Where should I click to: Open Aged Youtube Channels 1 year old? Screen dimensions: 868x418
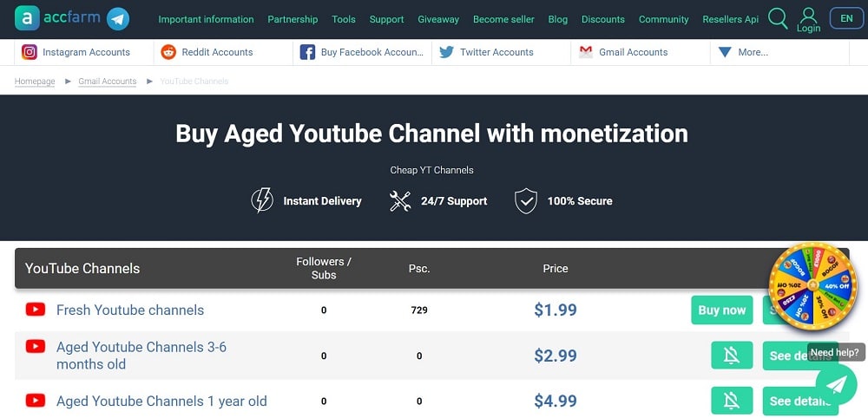pos(161,401)
